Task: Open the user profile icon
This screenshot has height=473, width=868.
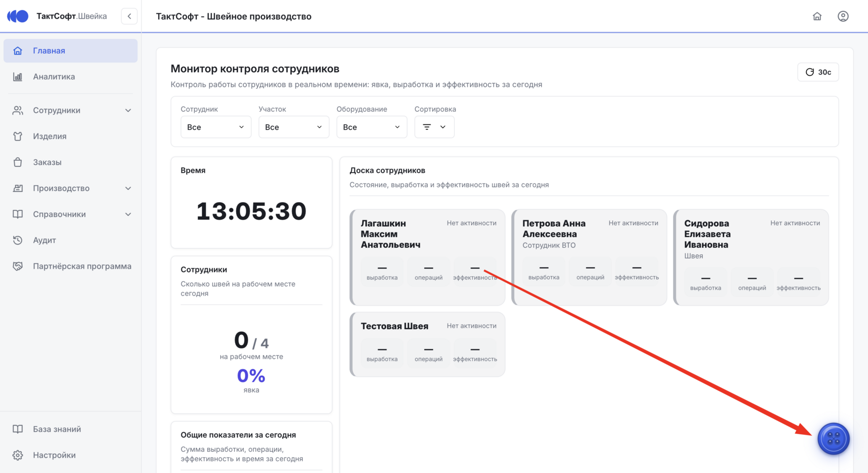Action: 843,16
